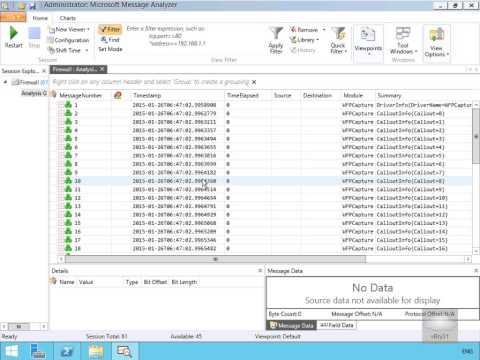
Task: Sort by Timestamp column header
Action: (x=147, y=95)
